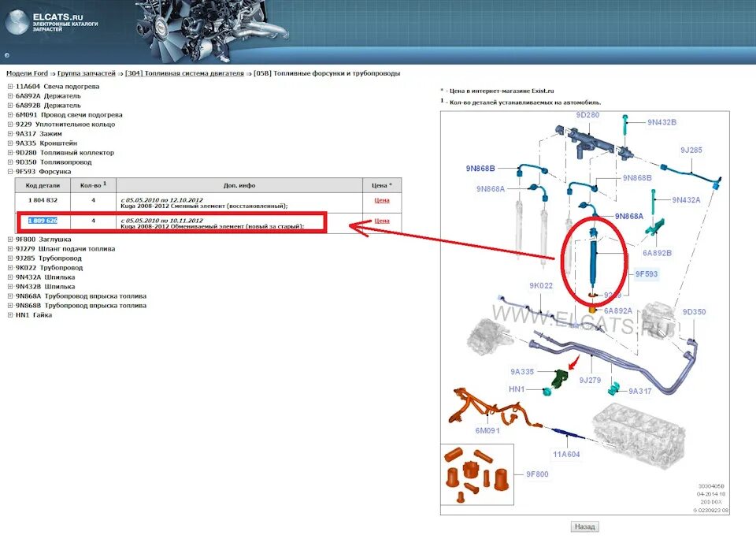Viewport: 756px width, 539px height.
Task: Expand the 9D350 Топливопровод node
Action: (x=10, y=162)
